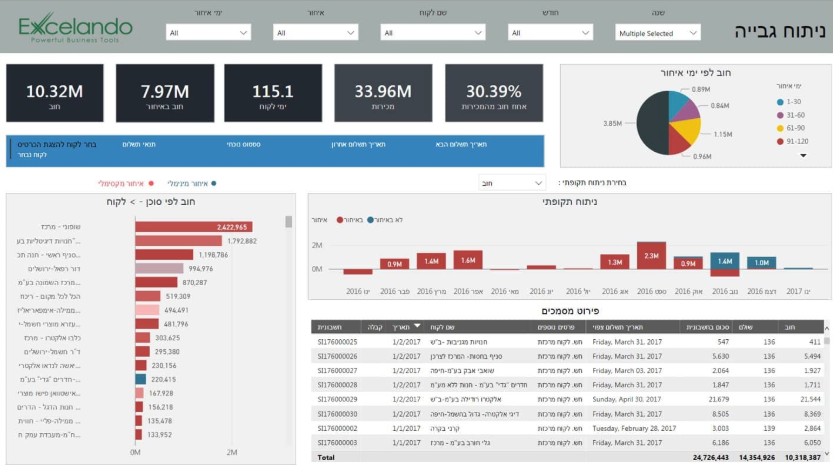The image size is (833, 466).
Task: Open the ימי איחור filter dropdown
Action: (x=207, y=33)
